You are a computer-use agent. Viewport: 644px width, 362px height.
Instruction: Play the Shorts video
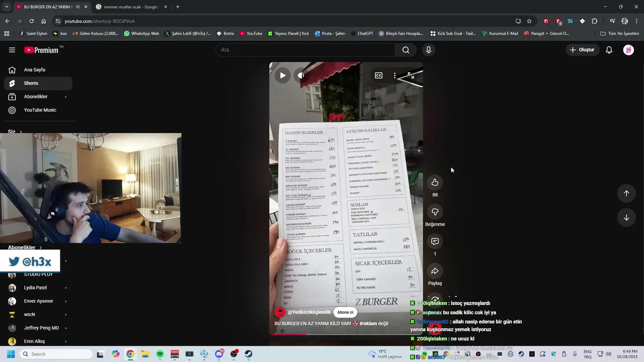pyautogui.click(x=283, y=75)
